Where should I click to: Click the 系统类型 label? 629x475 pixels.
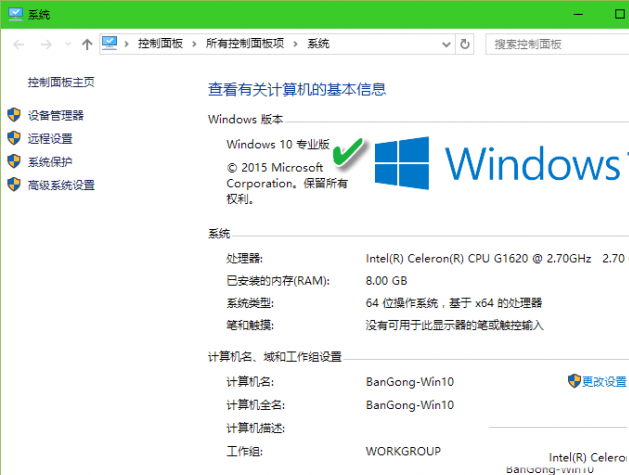[250, 303]
